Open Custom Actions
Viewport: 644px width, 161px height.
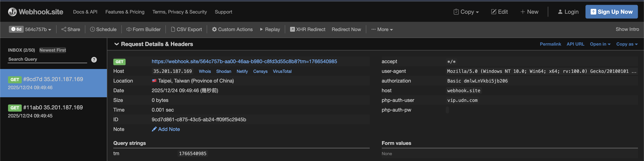point(232,29)
